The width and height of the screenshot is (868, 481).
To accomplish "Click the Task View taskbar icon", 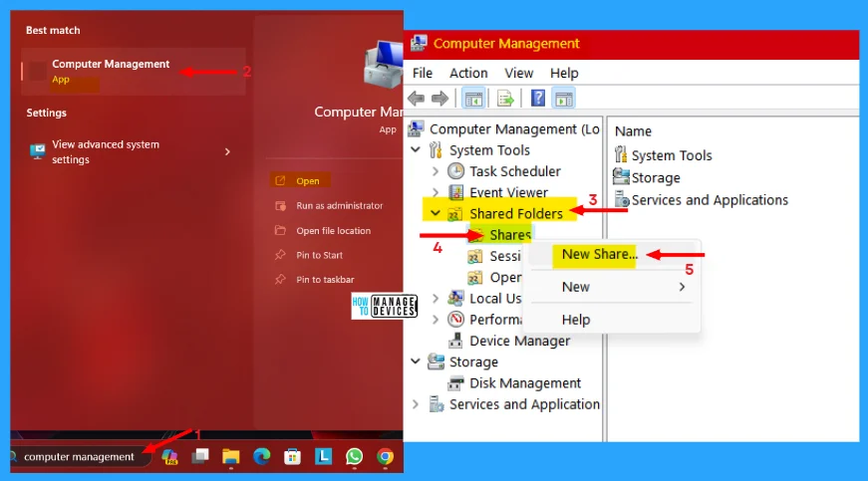I will pyautogui.click(x=200, y=456).
